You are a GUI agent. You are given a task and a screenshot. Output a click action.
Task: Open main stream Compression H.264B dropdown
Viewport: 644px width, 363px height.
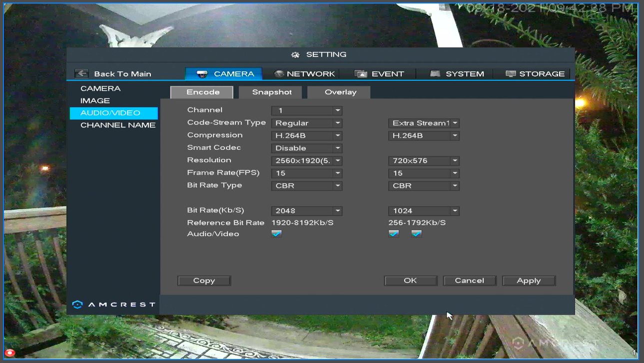[307, 135]
